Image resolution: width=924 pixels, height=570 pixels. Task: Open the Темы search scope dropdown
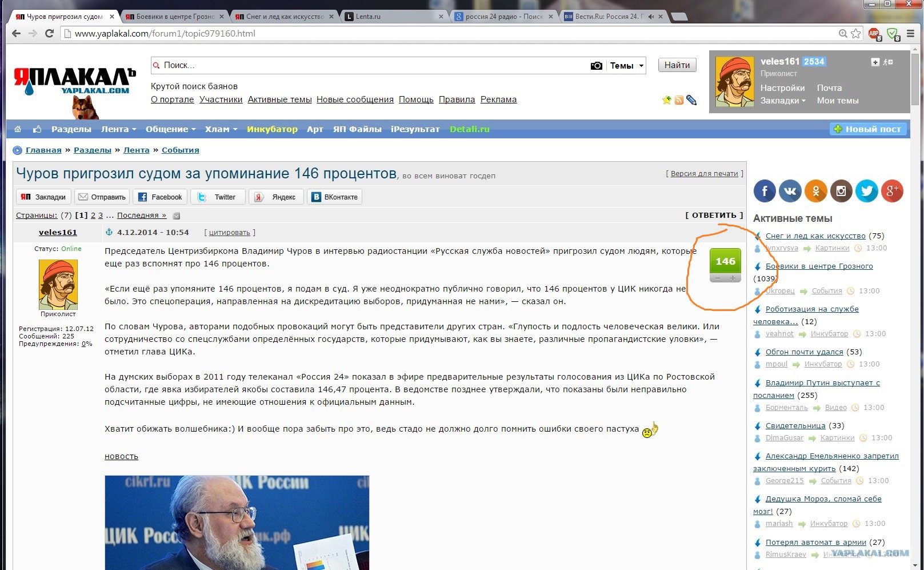tap(626, 66)
